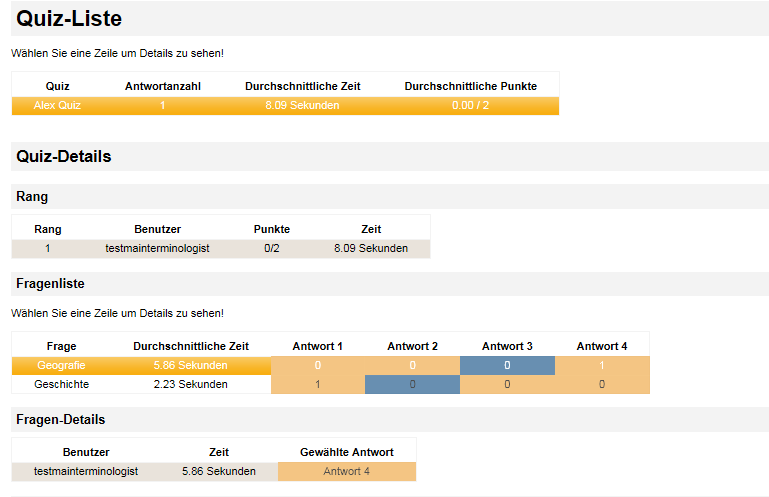
Task: Click Geschichte Antwort 4 count cell
Action: point(602,384)
